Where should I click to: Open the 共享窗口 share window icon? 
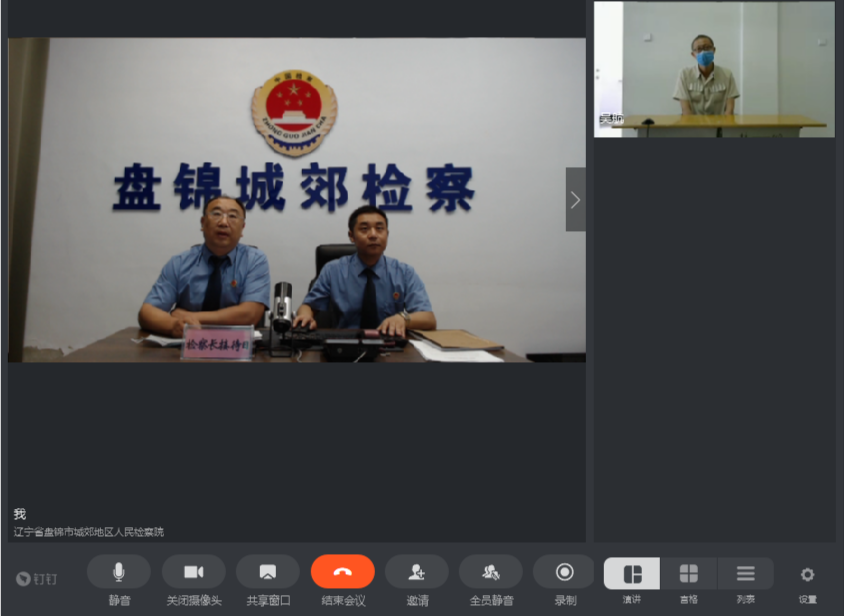point(268,572)
